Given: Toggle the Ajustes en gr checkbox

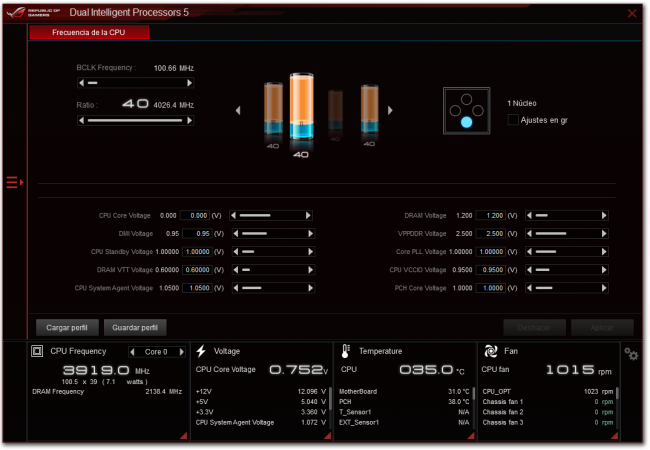Looking at the screenshot, I should 513,120.
